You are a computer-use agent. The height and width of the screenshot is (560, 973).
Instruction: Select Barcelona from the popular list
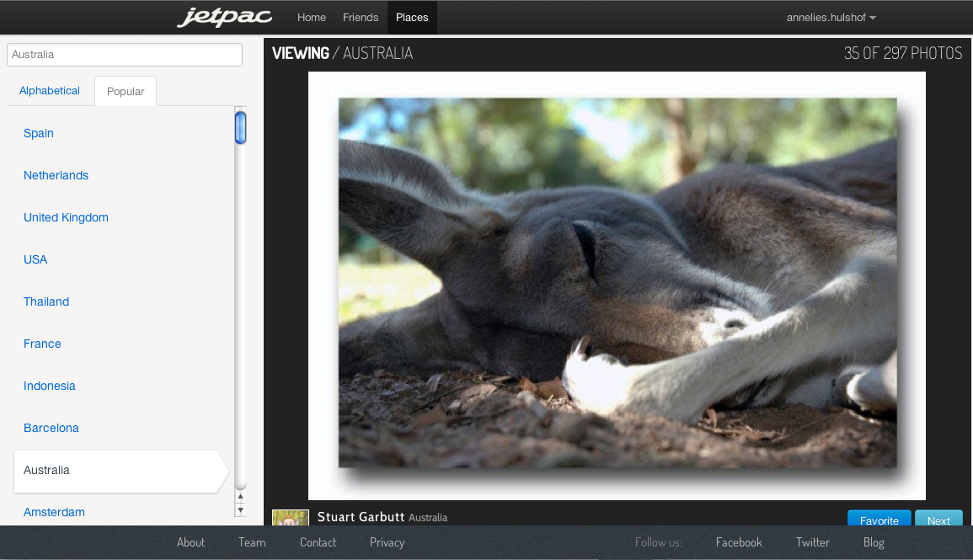tap(51, 428)
